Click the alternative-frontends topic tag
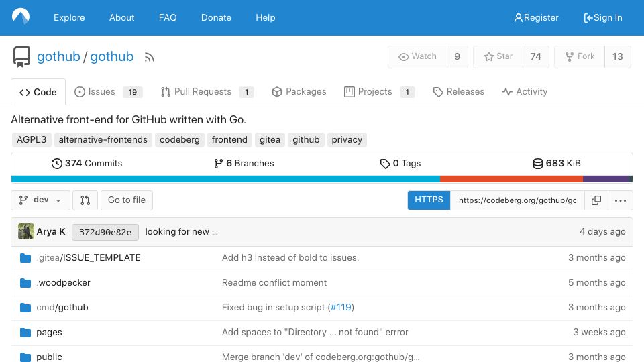 [x=103, y=140]
